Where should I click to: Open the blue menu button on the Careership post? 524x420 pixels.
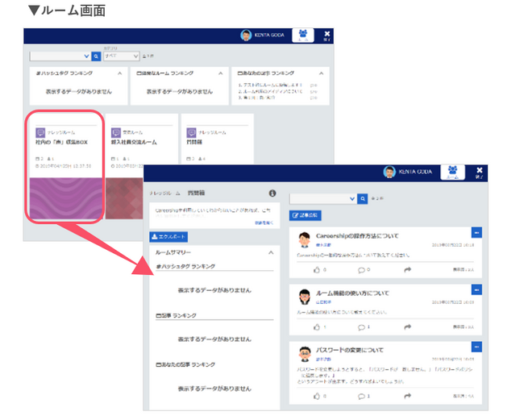pos(476,232)
